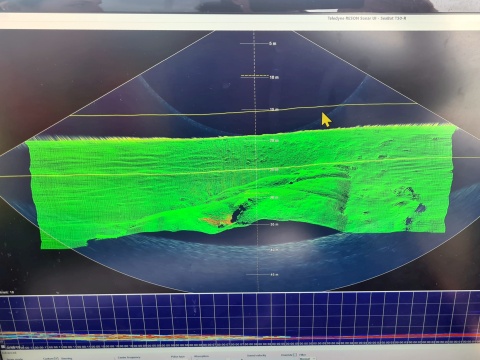The image size is (480, 360).
Task: Click the Teledyne RESON Sonar UI window title
Action: pos(367,18)
